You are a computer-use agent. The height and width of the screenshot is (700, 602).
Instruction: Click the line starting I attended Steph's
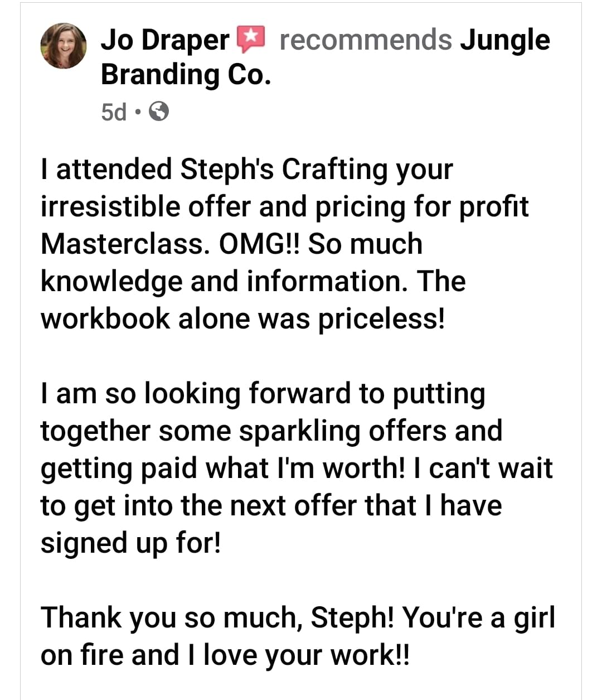pos(246,170)
